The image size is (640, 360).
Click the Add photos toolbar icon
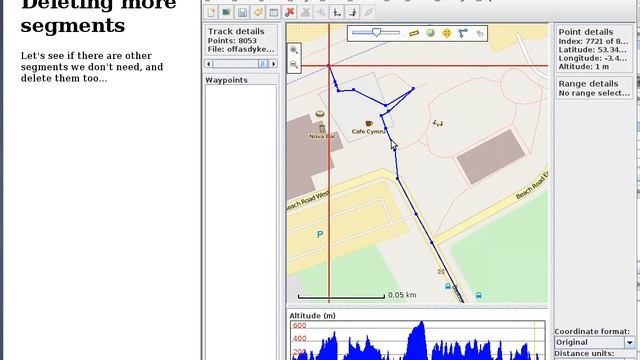pos(227,13)
